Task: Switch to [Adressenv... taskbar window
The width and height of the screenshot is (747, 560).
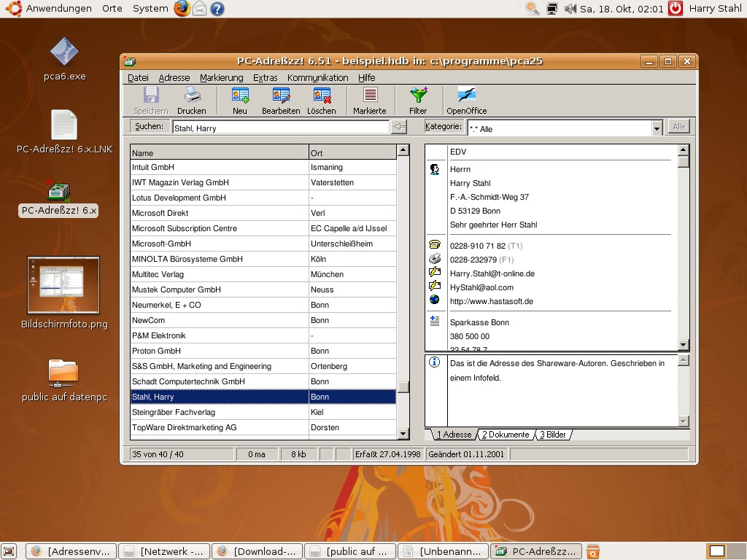Action: (71, 551)
